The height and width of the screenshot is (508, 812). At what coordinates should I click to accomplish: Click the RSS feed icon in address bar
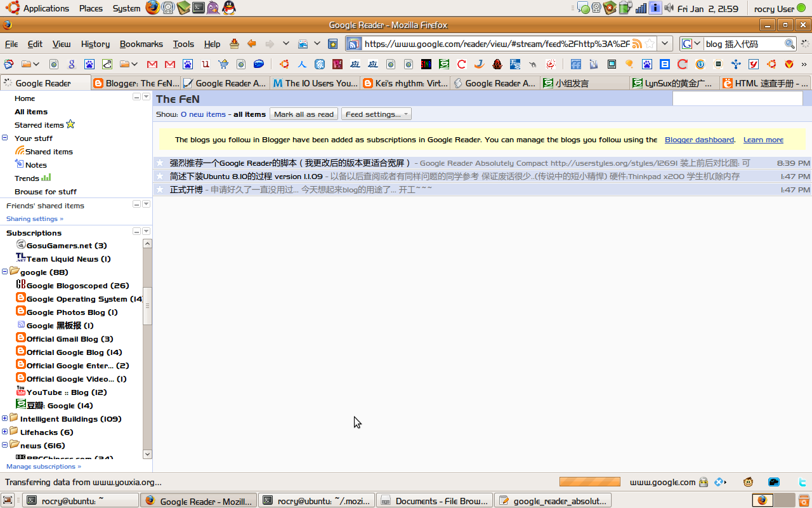pos(637,44)
